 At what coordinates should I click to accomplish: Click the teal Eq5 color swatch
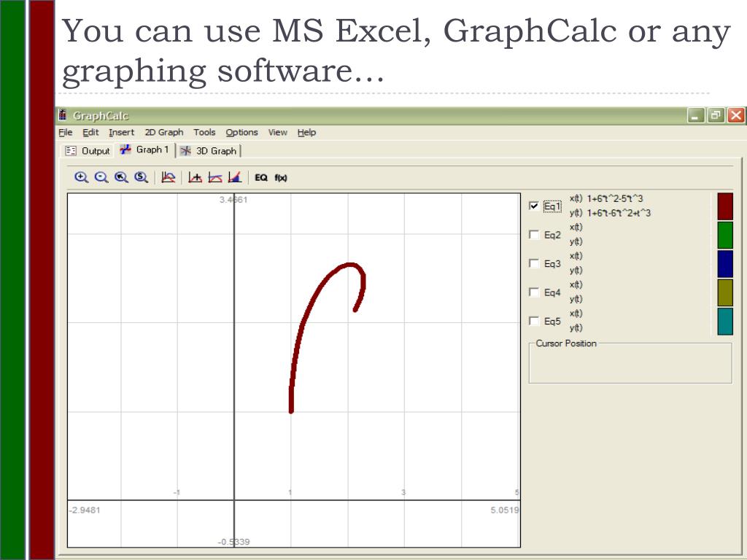point(725,322)
